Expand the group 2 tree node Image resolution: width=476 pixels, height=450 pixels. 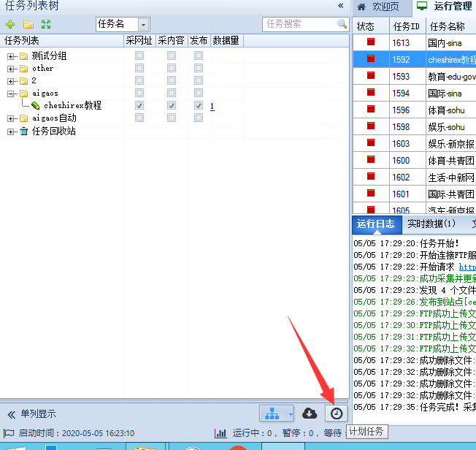click(11, 81)
